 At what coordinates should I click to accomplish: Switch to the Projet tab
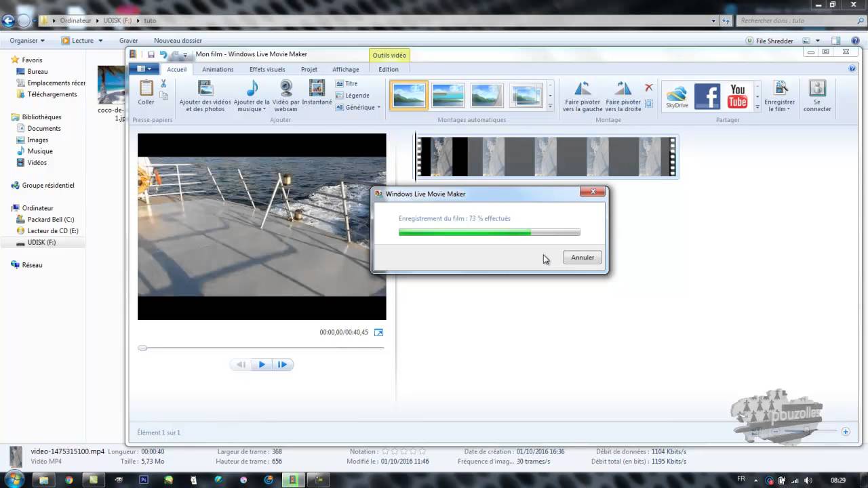(309, 69)
